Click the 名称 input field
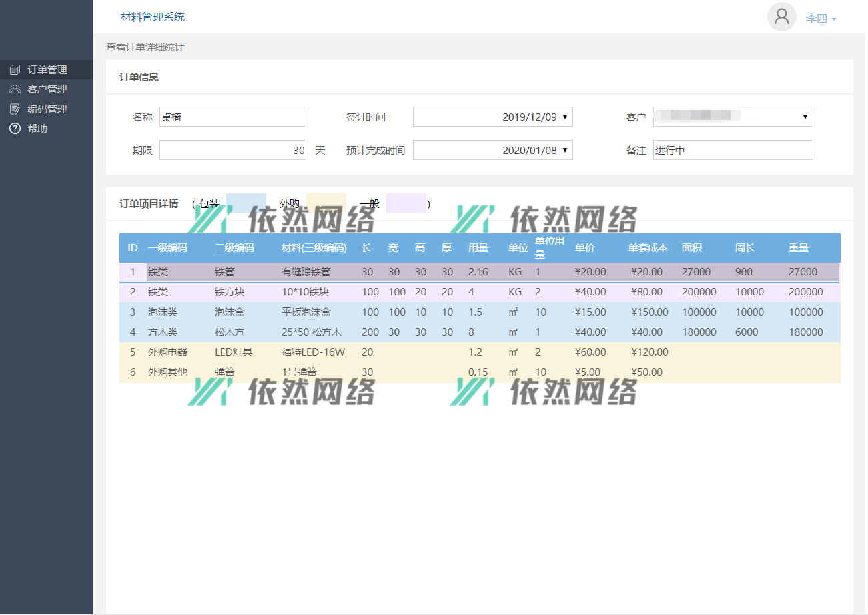 [232, 117]
